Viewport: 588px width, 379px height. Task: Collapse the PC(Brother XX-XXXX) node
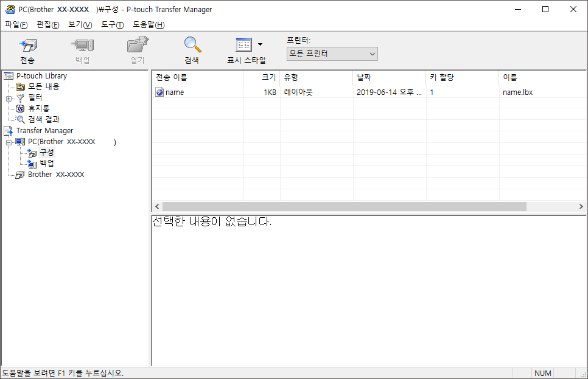(x=9, y=142)
